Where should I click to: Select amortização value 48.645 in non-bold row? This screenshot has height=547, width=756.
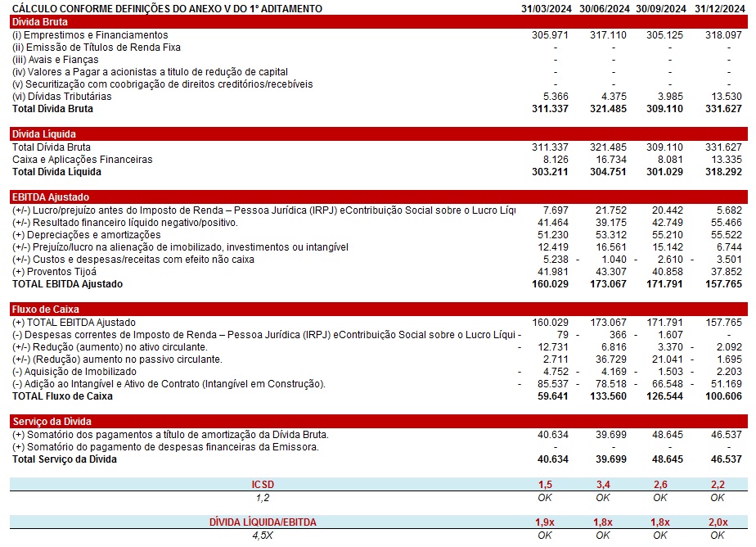pyautogui.click(x=668, y=435)
